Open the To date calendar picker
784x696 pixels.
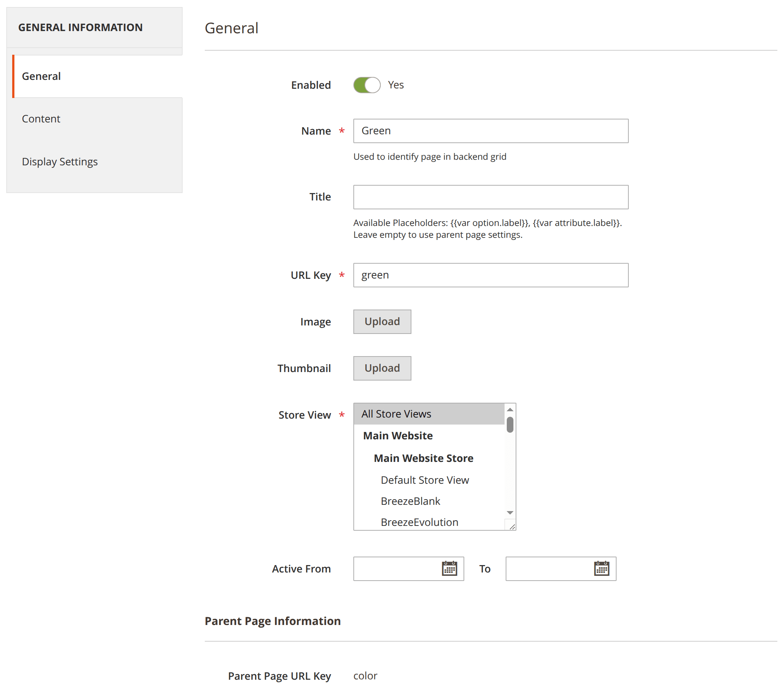point(603,569)
